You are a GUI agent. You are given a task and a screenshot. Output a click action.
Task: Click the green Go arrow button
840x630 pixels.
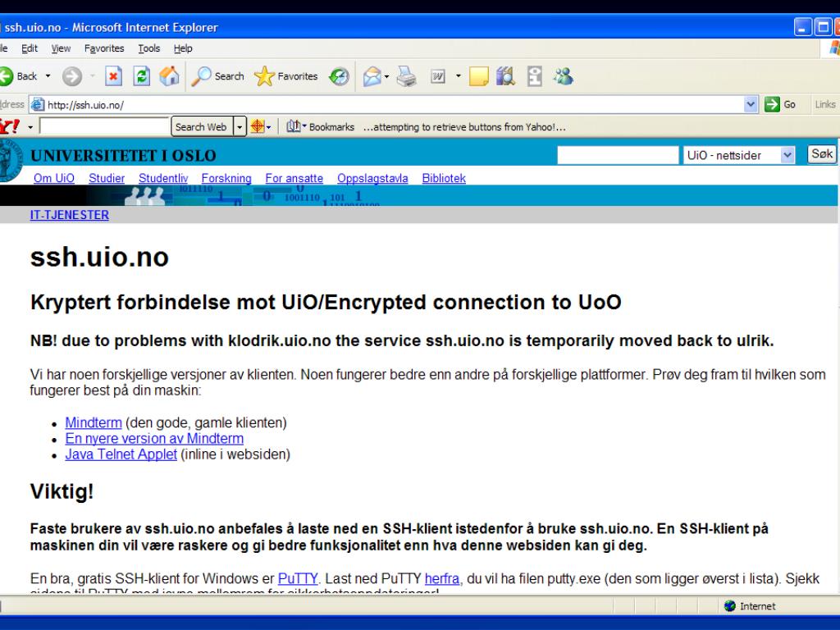click(772, 104)
